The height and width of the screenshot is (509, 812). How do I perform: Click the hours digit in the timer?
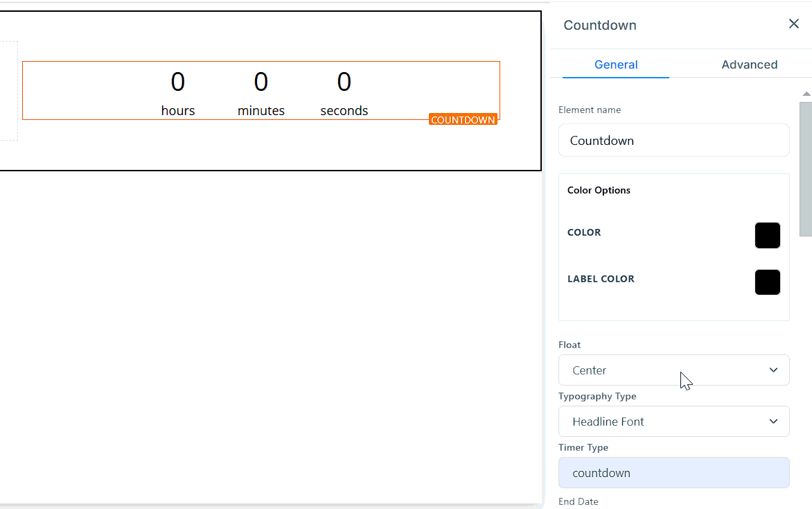(x=178, y=82)
